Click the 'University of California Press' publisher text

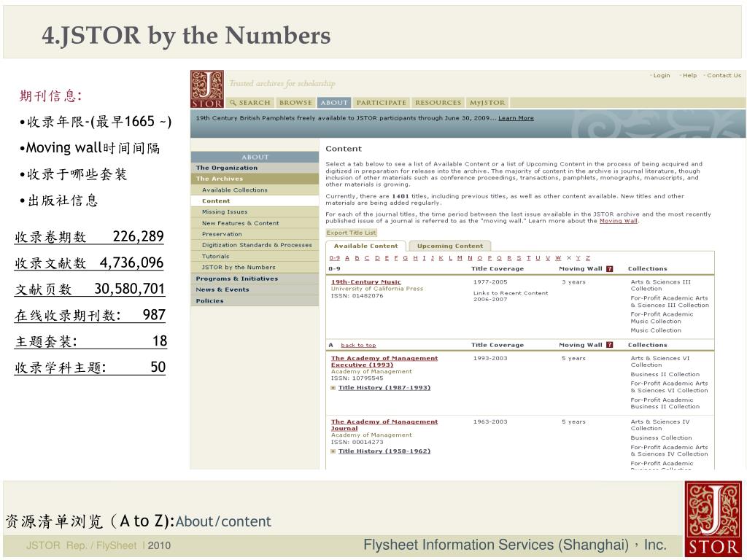(x=377, y=289)
